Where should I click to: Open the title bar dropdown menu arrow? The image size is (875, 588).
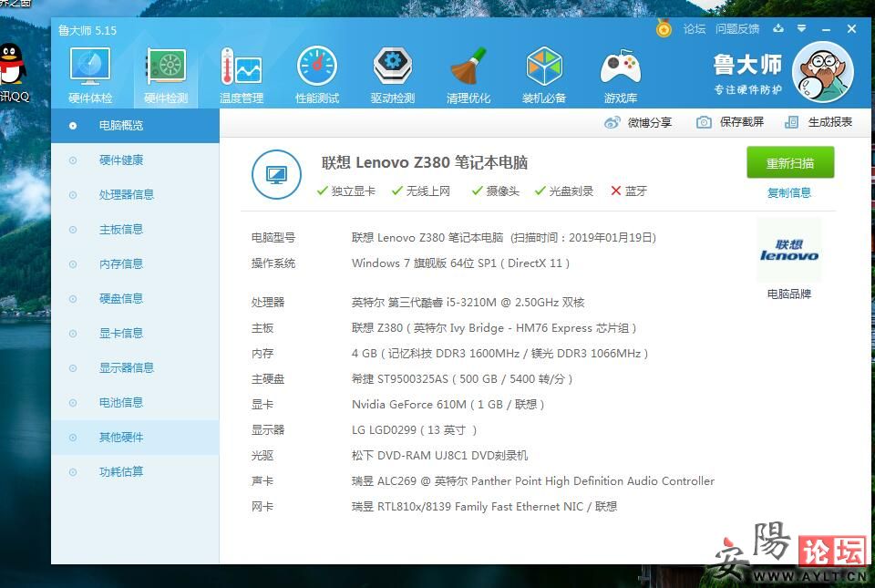pyautogui.click(x=801, y=28)
